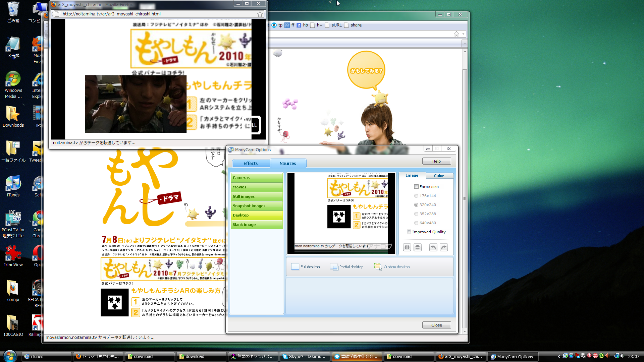The height and width of the screenshot is (362, 644).
Task: Click the volume icon in system tray
Action: [623, 356]
